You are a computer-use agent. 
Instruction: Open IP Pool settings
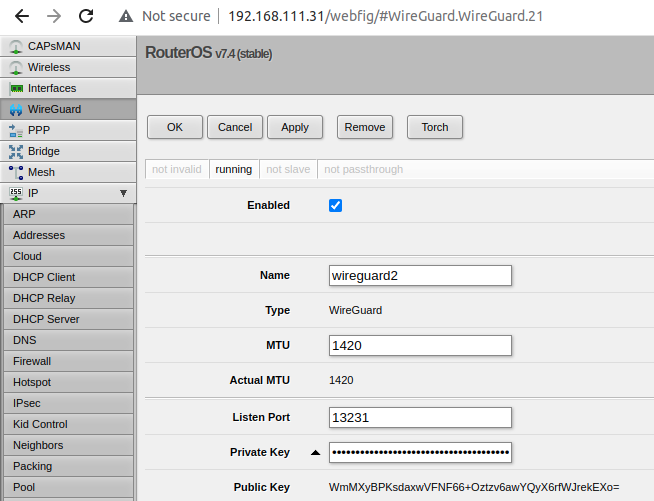68,487
